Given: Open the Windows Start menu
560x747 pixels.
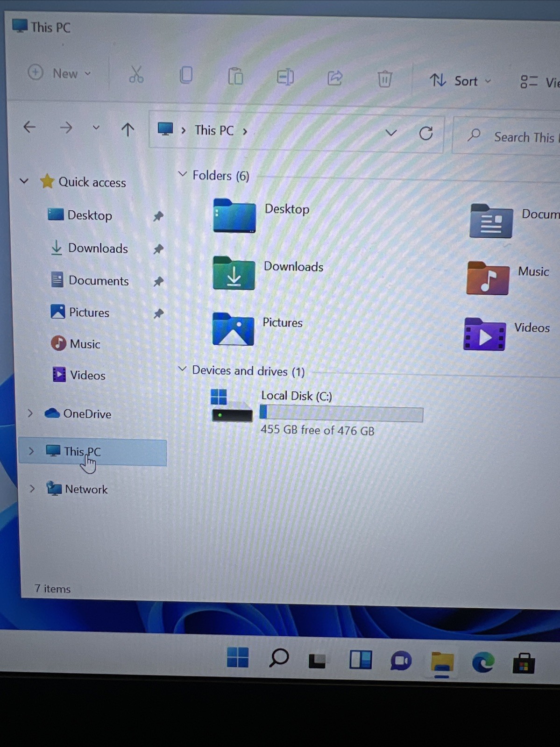Looking at the screenshot, I should point(238,657).
